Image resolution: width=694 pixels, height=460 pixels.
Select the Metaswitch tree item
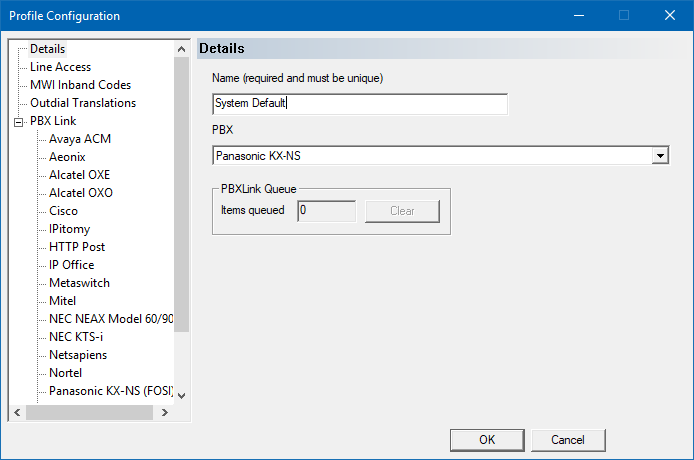(x=79, y=283)
